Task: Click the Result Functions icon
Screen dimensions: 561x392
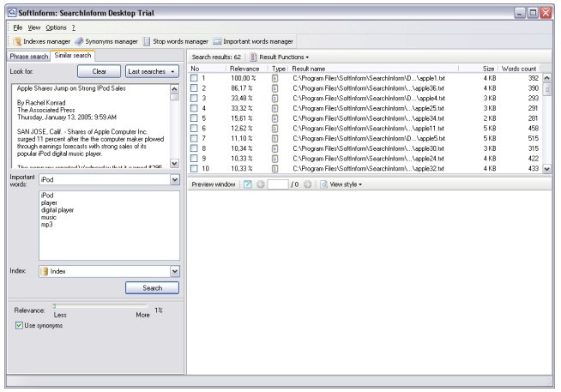Action: click(x=253, y=57)
